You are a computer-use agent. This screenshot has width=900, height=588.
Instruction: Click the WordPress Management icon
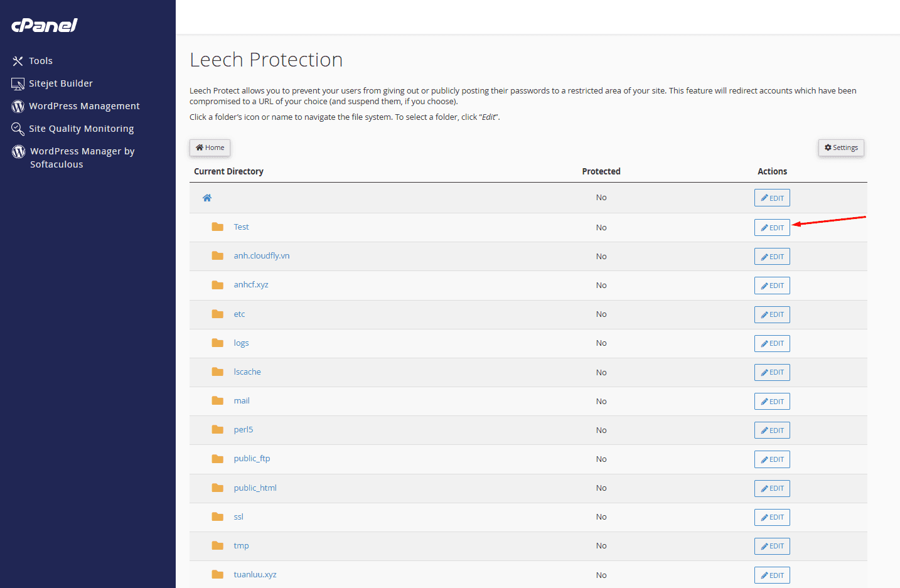(18, 107)
